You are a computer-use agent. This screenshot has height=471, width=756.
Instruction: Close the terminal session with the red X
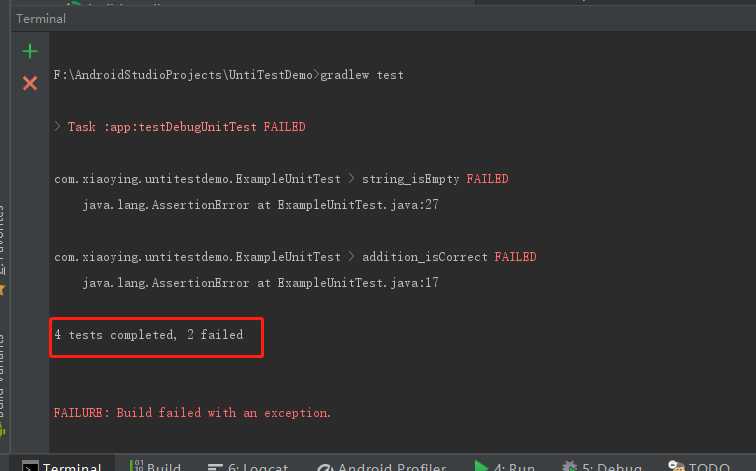click(x=30, y=83)
